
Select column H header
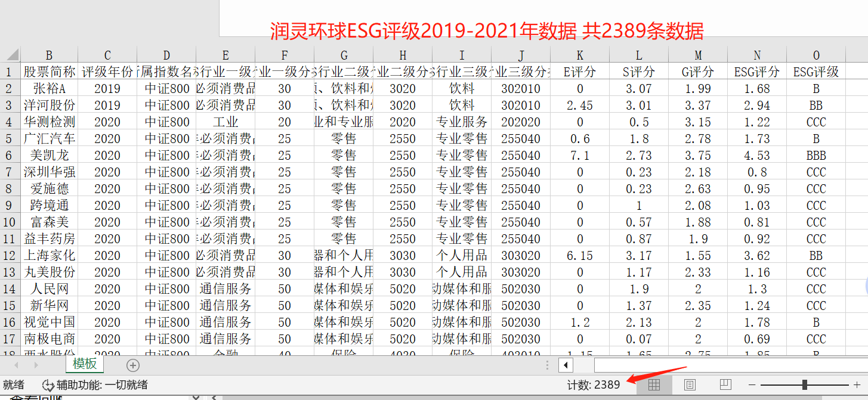pos(403,55)
